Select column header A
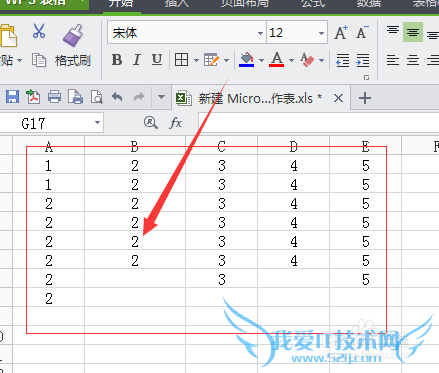Viewport: 439px width, 373px height. (49, 146)
